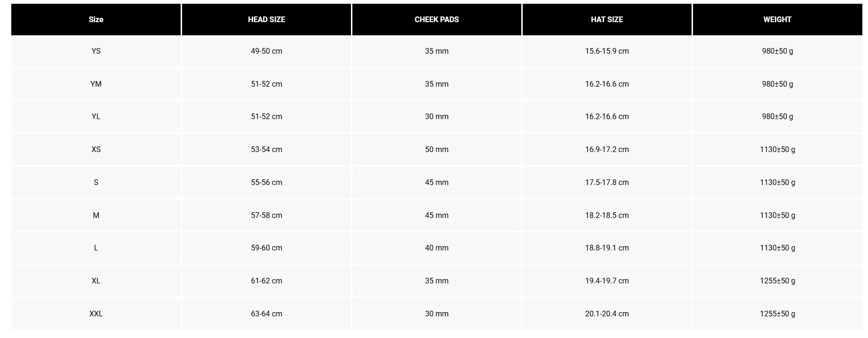
Task: Select the 40 mm cheek pads value
Action: tap(437, 248)
